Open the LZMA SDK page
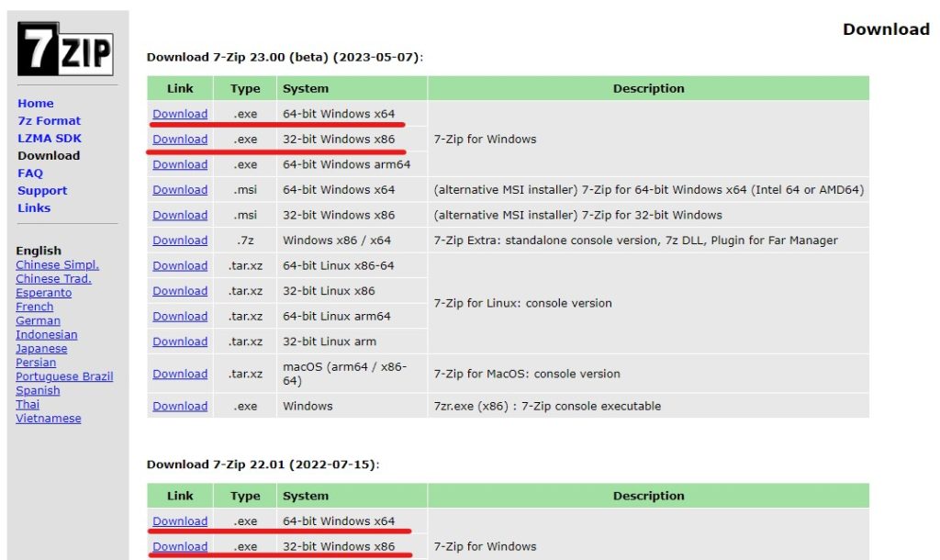The width and height of the screenshot is (940, 560). (x=50, y=138)
